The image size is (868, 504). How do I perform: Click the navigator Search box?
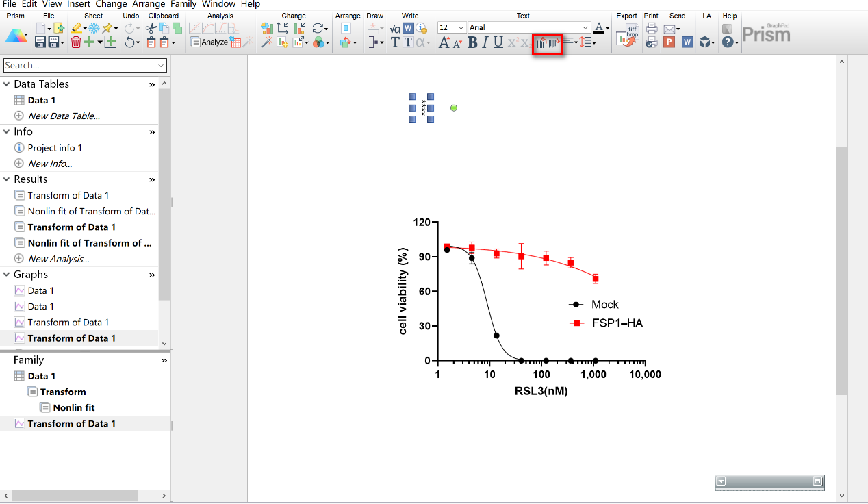(85, 65)
